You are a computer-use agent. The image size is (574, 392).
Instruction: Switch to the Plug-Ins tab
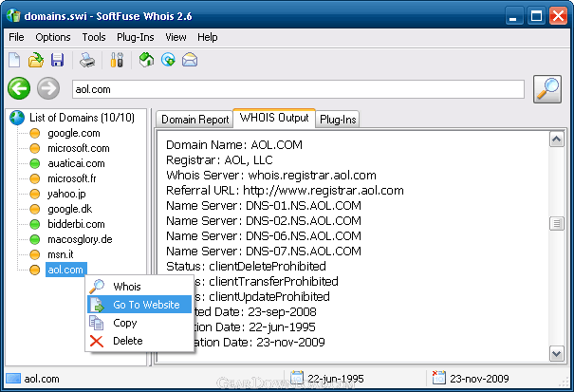click(338, 120)
